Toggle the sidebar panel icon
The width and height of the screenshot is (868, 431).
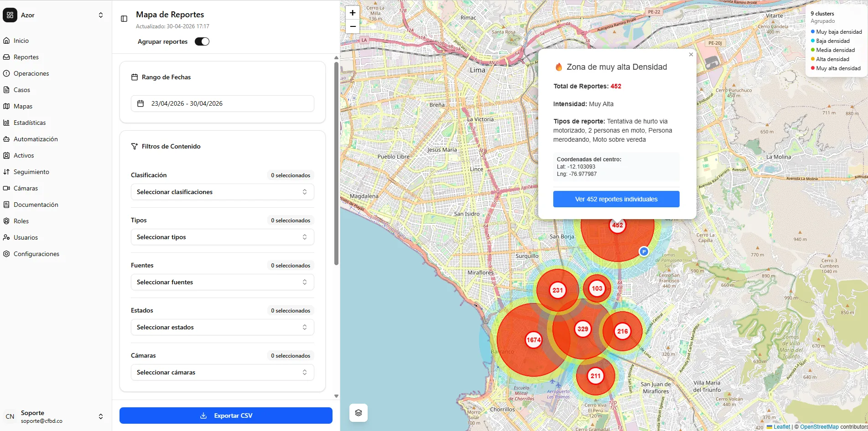pyautogui.click(x=124, y=19)
